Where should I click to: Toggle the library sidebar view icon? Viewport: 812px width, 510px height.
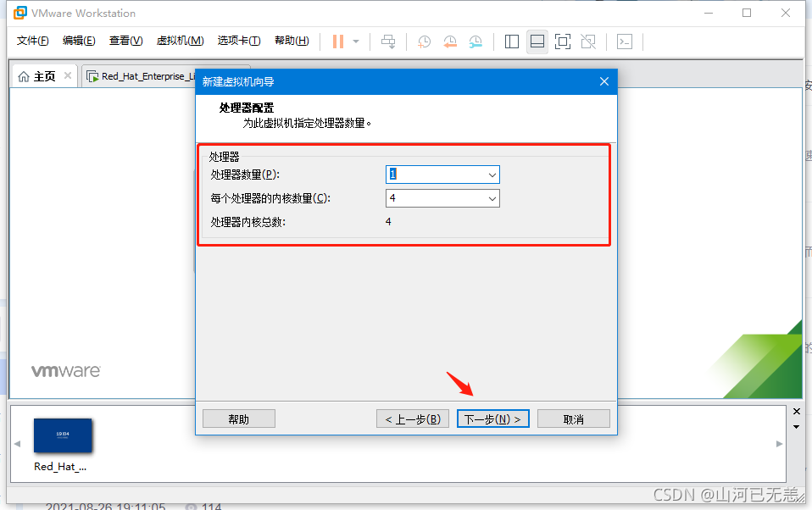(x=512, y=42)
